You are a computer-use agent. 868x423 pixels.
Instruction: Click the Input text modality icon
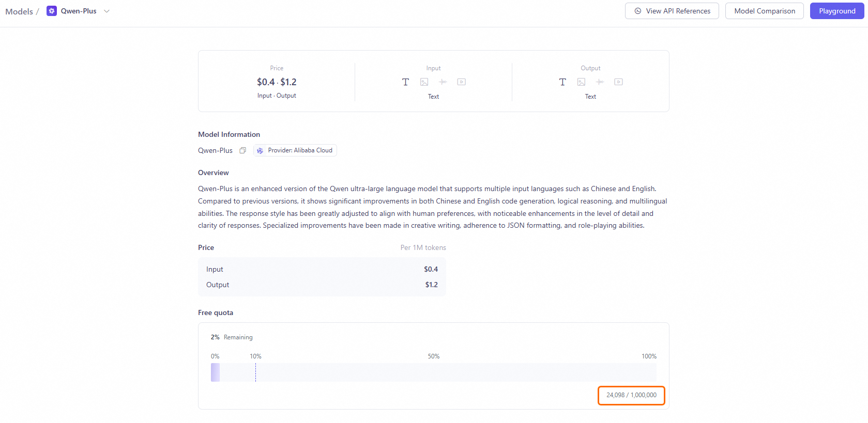405,82
